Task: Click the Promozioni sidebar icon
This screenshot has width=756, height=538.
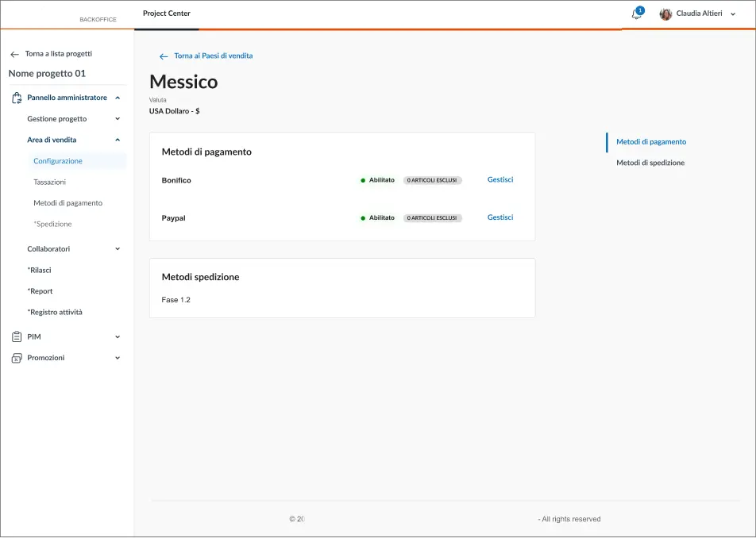Action: pos(17,358)
